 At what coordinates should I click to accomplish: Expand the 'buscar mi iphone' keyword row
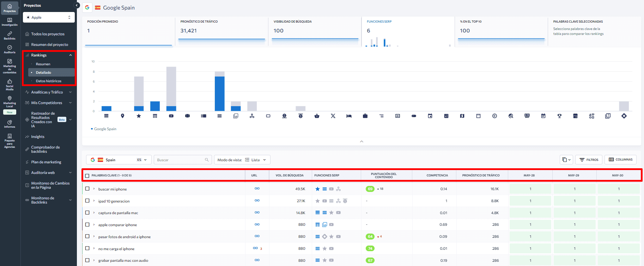coord(94,189)
